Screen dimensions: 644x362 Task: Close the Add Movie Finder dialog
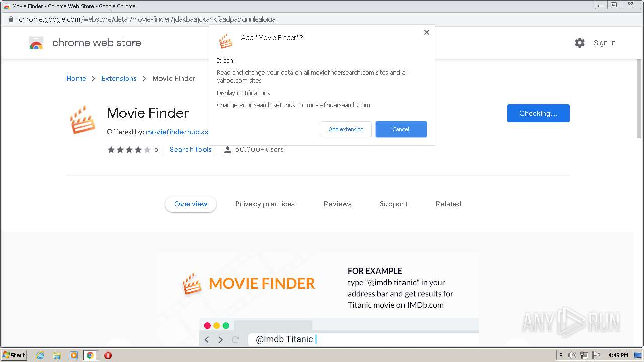(x=426, y=32)
